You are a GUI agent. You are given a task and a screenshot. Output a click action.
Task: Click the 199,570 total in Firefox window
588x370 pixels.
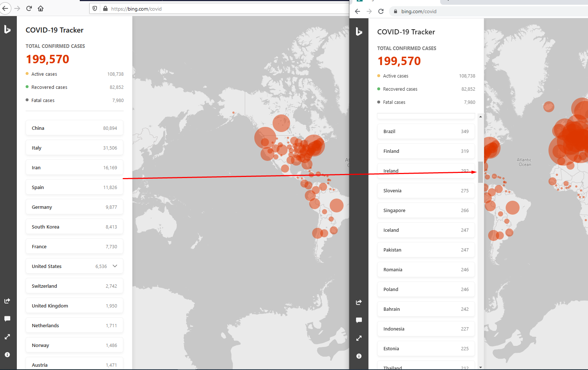tap(48, 59)
